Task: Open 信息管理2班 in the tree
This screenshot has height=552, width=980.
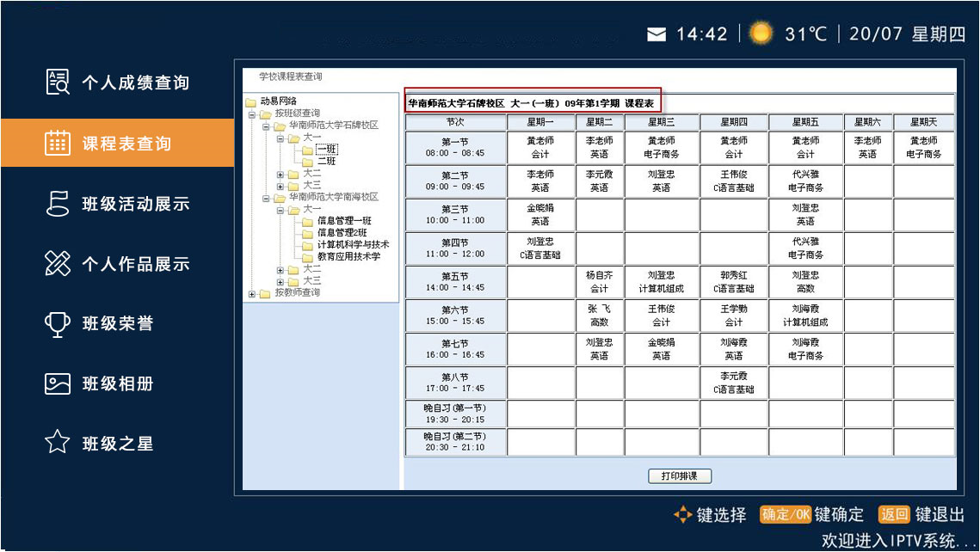Action: pos(342,233)
